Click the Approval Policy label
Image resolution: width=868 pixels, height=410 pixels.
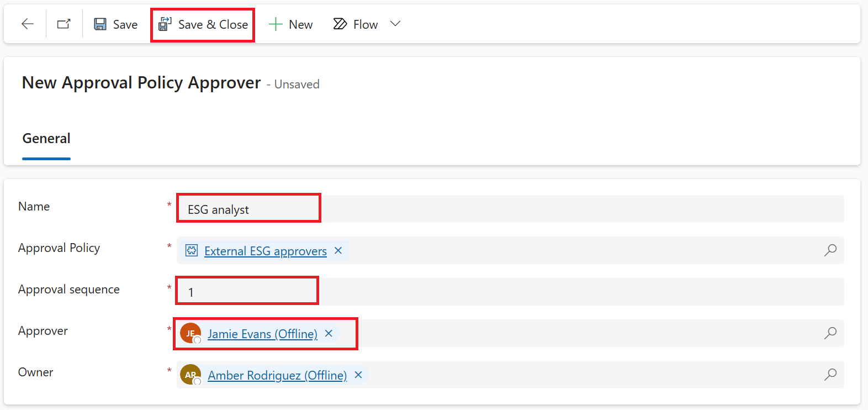59,248
